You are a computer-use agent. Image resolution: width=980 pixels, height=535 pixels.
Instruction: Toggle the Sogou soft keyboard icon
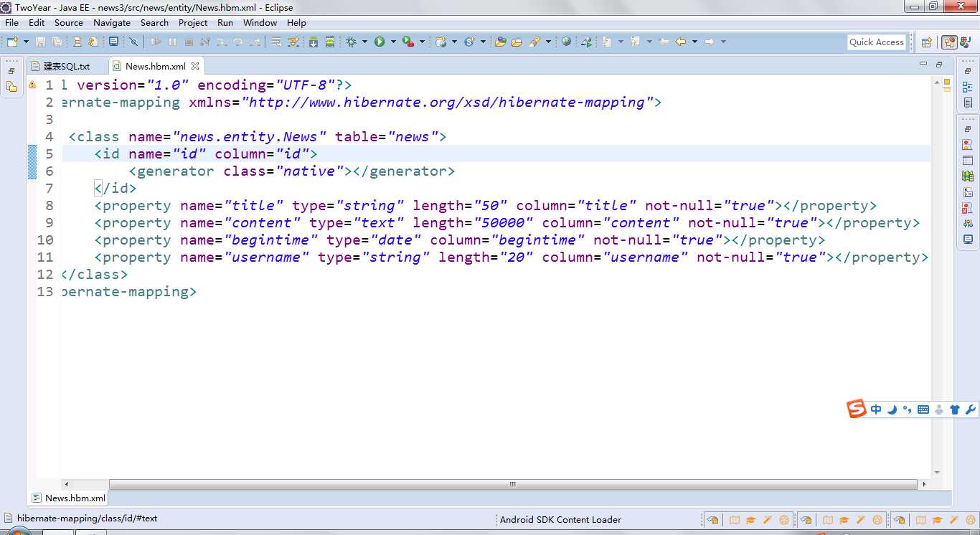point(923,409)
